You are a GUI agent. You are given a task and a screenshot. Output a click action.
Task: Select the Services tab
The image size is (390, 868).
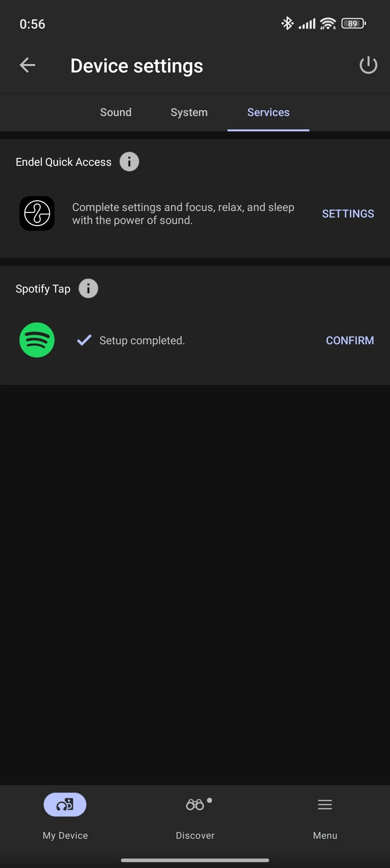coord(268,112)
